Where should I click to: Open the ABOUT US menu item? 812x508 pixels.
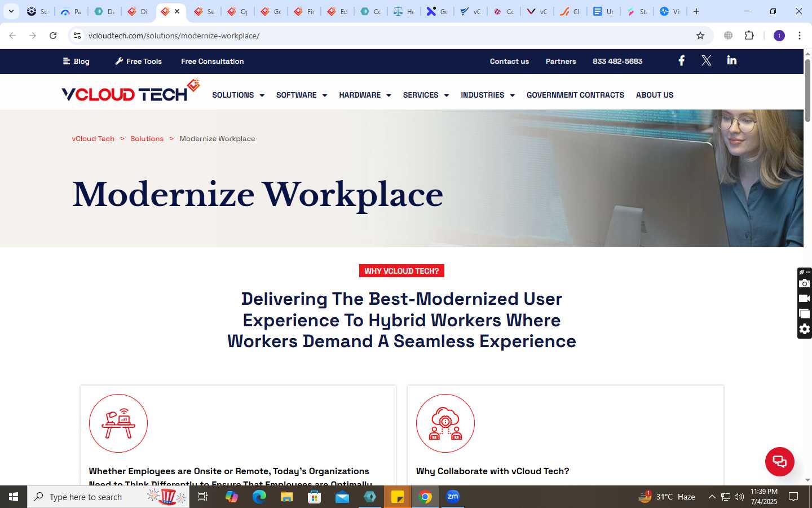tap(655, 95)
